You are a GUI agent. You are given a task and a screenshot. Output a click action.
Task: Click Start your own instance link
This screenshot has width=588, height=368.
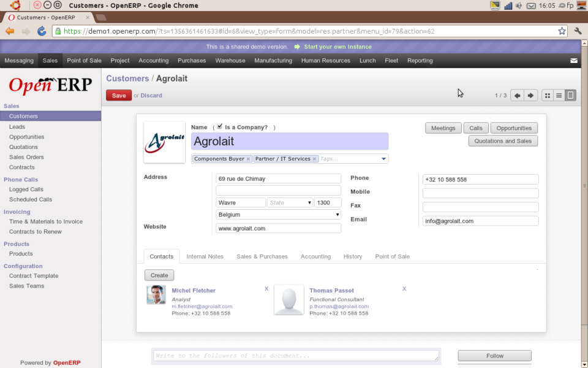click(337, 47)
